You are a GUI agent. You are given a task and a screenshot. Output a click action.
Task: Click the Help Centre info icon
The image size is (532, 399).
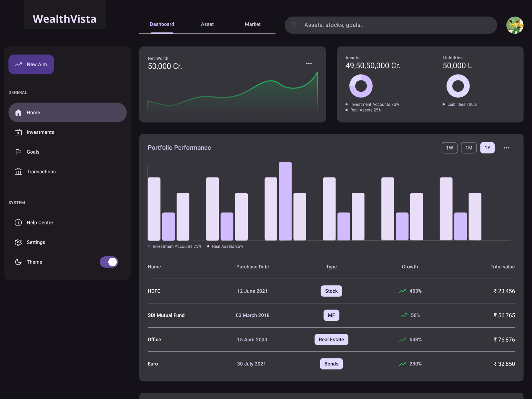click(18, 222)
